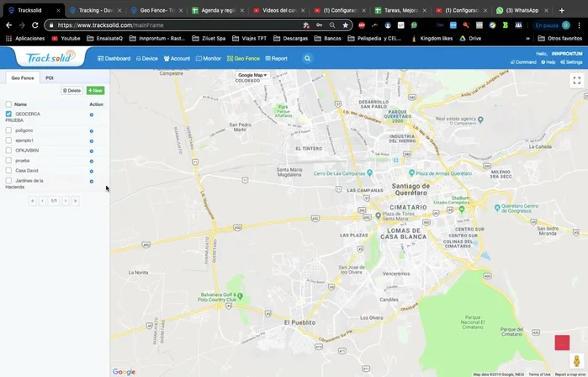Switch to the WhatsApp browser tab

pyautogui.click(x=522, y=10)
